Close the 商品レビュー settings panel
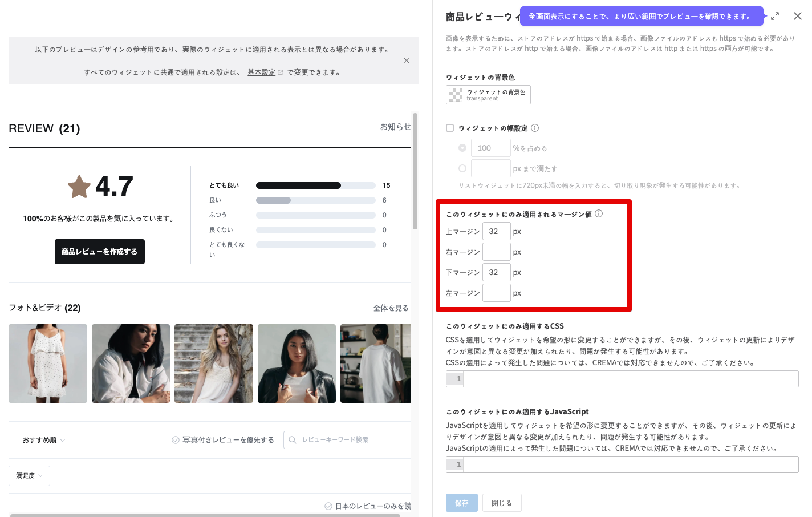Screen dimensions: 812x517 (x=797, y=16)
